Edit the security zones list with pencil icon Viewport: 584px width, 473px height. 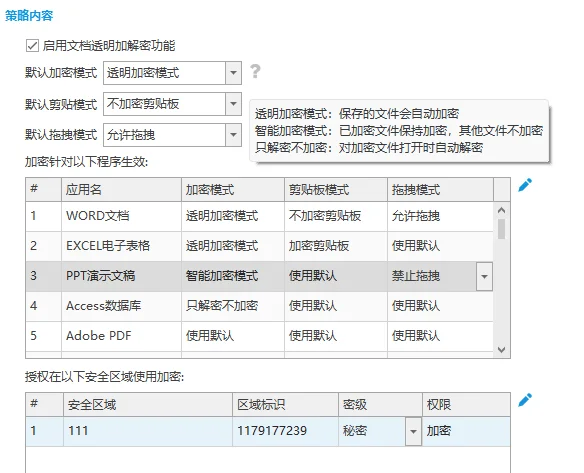coord(525,400)
